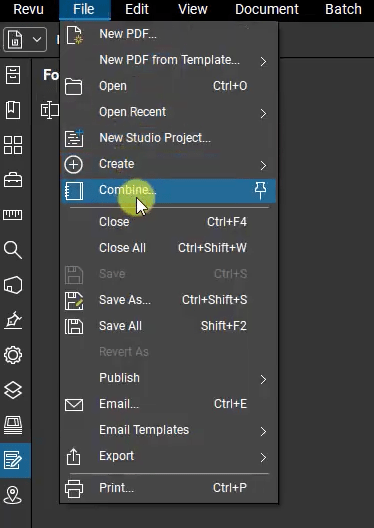The height and width of the screenshot is (528, 374).
Task: Open the Batch menu
Action: (343, 9)
